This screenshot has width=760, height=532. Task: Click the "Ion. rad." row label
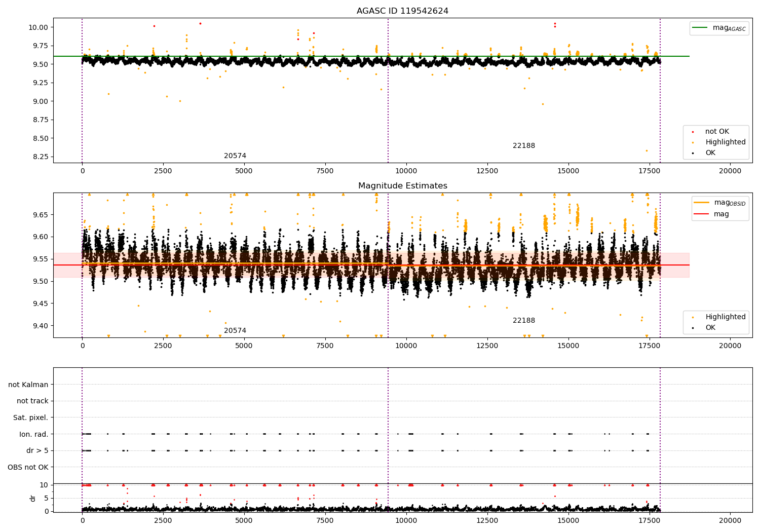coord(33,434)
